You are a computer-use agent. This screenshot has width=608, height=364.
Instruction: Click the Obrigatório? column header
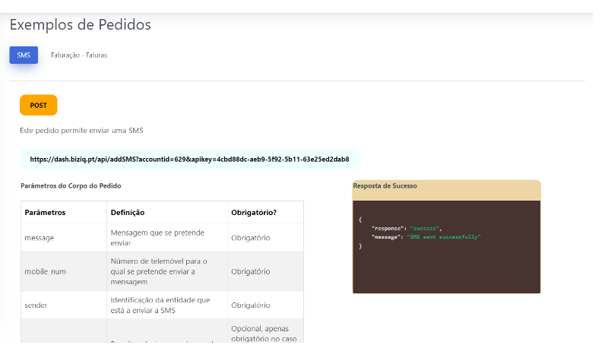[253, 212]
